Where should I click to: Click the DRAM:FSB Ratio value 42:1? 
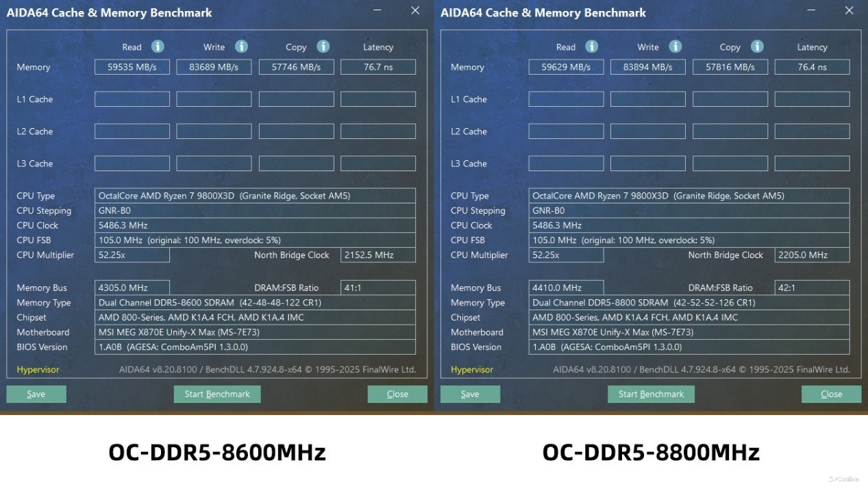[813, 288]
